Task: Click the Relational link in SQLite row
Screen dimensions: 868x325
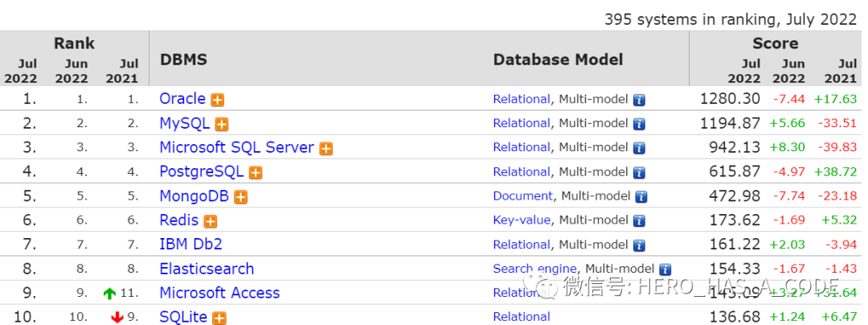Action: (522, 317)
